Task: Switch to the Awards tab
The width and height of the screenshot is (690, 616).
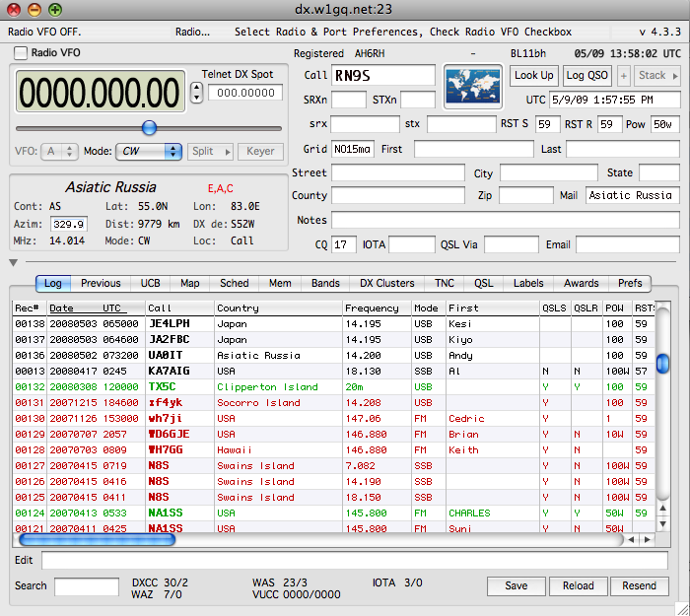Action: tap(581, 284)
